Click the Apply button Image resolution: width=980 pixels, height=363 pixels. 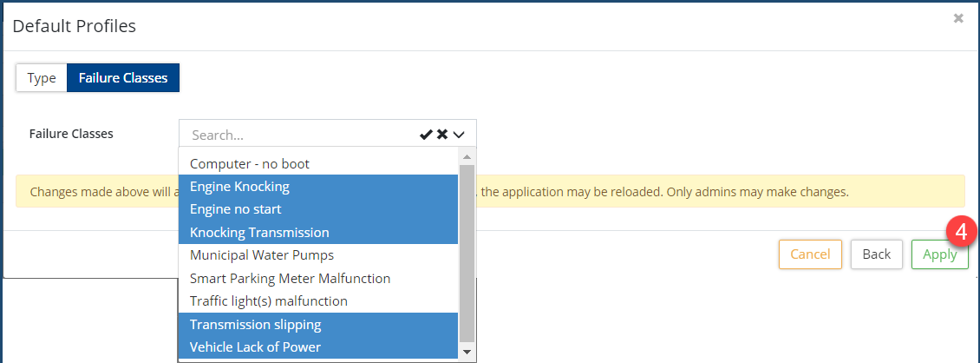(x=939, y=254)
